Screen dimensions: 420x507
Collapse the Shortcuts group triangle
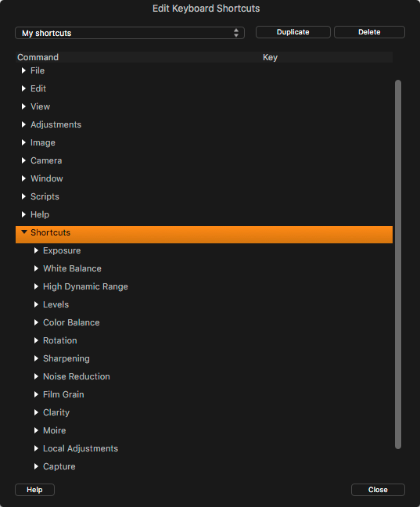24,232
